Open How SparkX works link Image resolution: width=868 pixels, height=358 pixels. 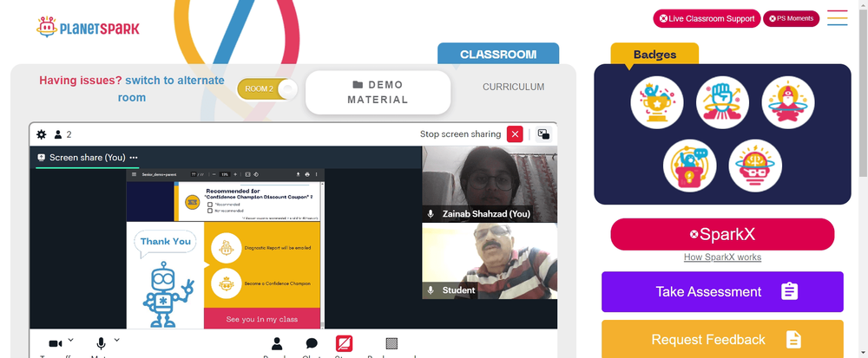click(x=722, y=257)
